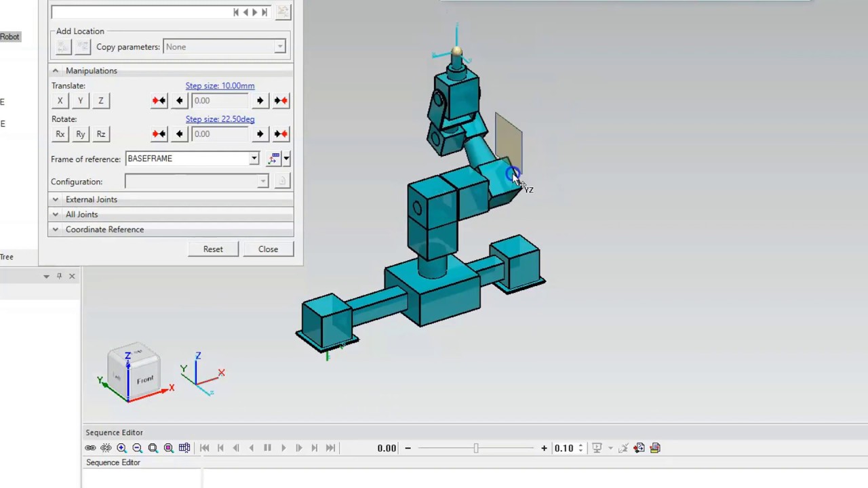This screenshot has height=488, width=868.
Task: Select translate along Y axis
Action: point(80,101)
